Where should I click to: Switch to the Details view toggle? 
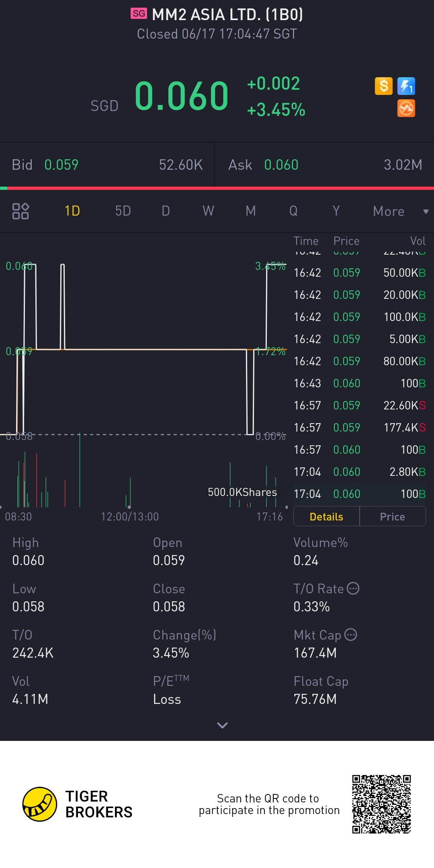pos(326,516)
